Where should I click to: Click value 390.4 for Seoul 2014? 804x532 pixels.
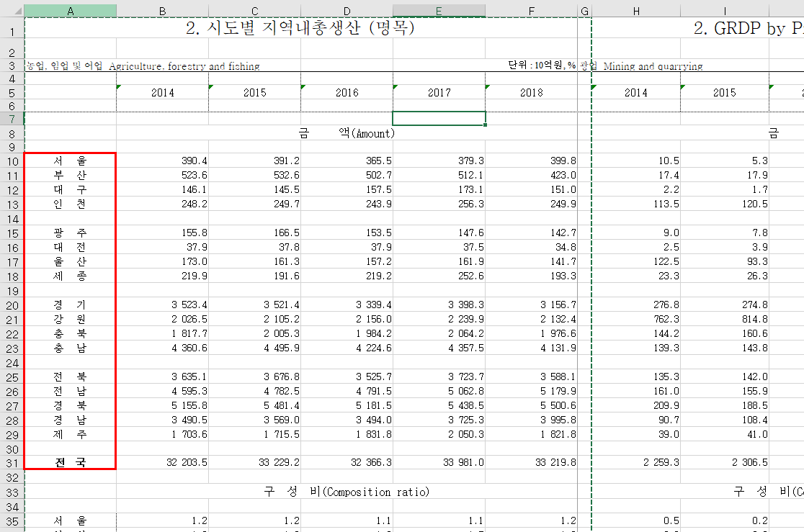[x=195, y=161]
